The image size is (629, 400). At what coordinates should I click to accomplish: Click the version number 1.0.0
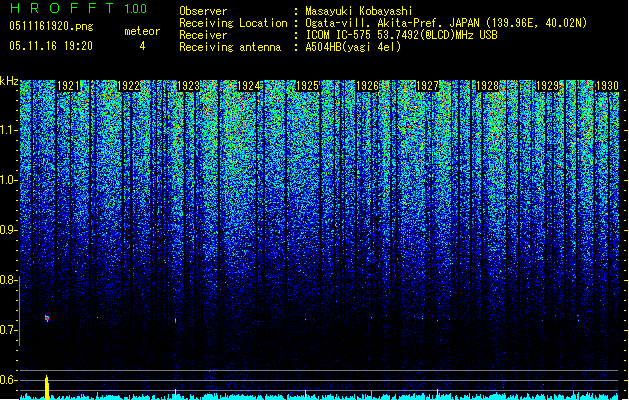[x=135, y=9]
